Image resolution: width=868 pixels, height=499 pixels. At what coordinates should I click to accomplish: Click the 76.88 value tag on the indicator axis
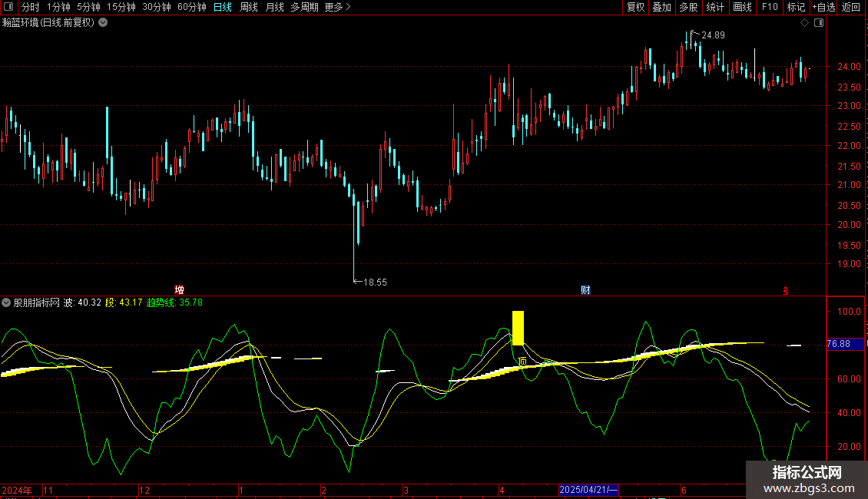coord(845,344)
